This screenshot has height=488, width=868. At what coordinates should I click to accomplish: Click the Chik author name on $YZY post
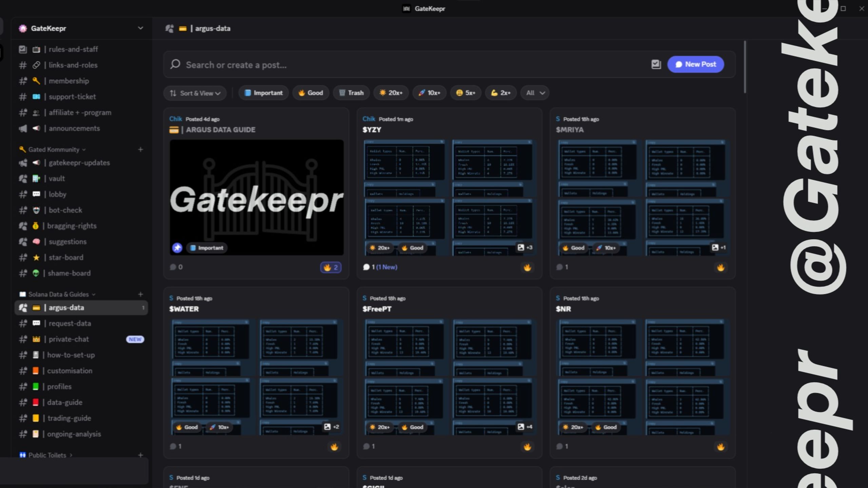369,119
